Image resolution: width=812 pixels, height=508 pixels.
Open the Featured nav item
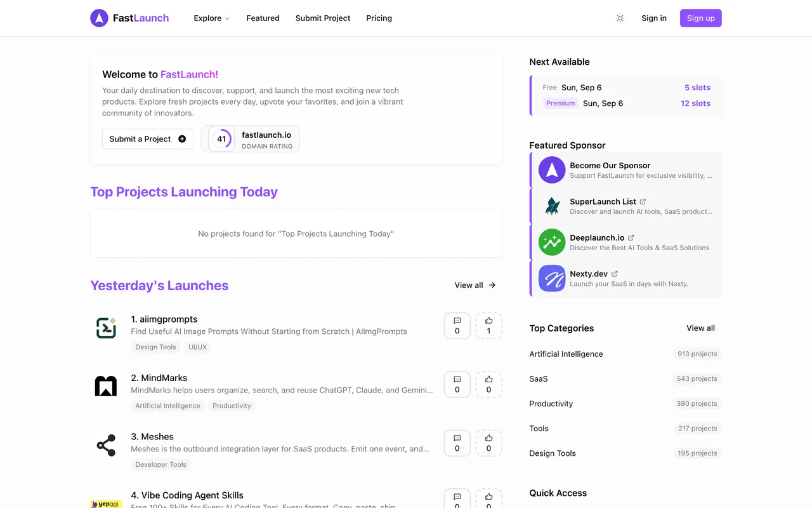(x=263, y=18)
